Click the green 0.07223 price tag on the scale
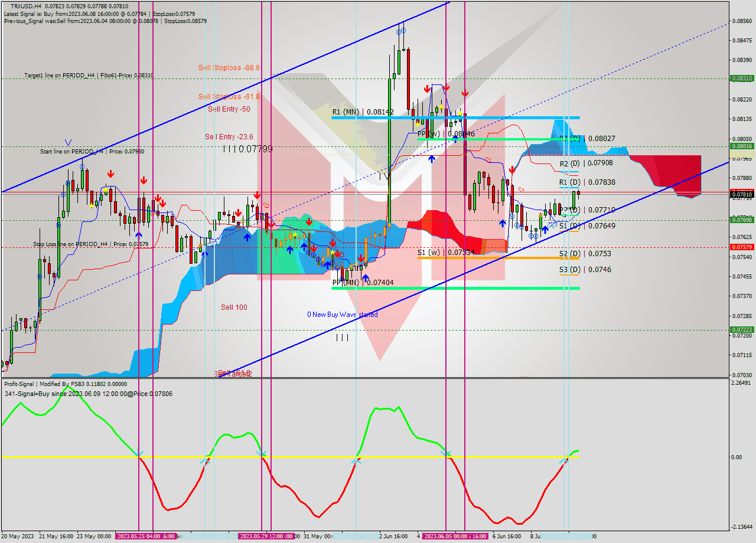This screenshot has width=756, height=543. click(742, 330)
